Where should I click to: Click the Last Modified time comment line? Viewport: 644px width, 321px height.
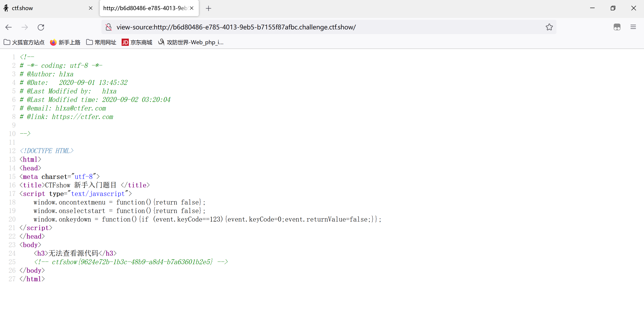click(x=95, y=99)
